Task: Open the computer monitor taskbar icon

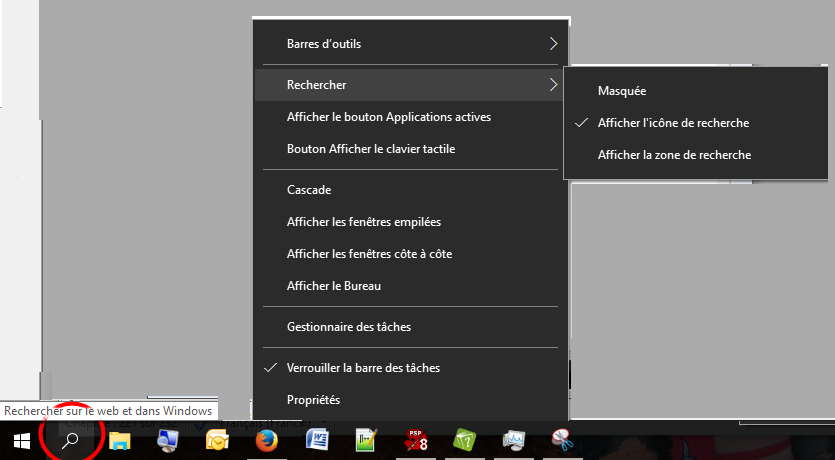Action: (x=168, y=440)
